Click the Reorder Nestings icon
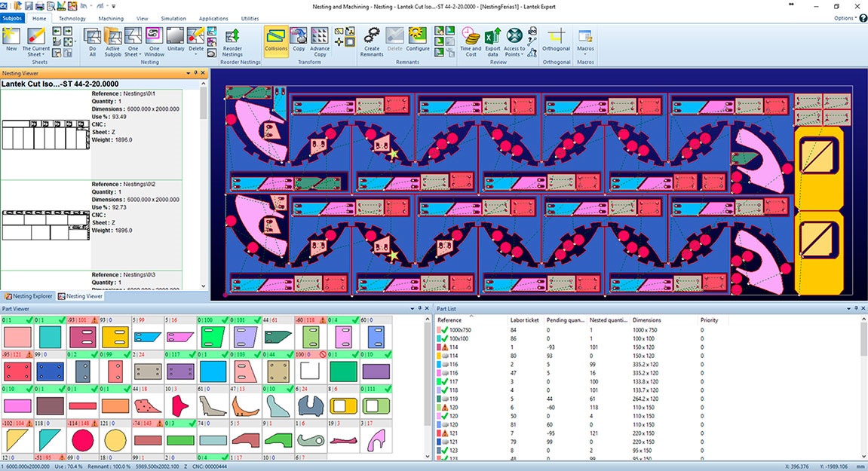Screen dimensions: 868x471 click(x=232, y=36)
